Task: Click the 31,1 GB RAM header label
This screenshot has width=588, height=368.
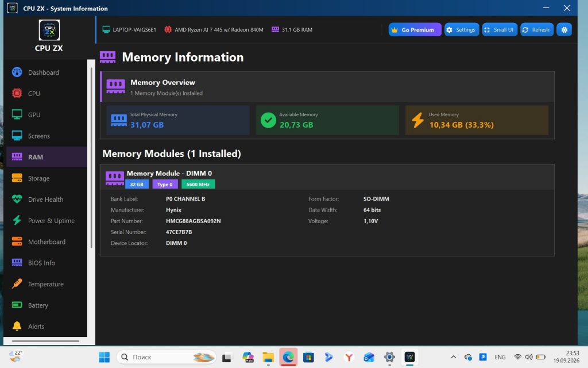Action: tap(297, 30)
